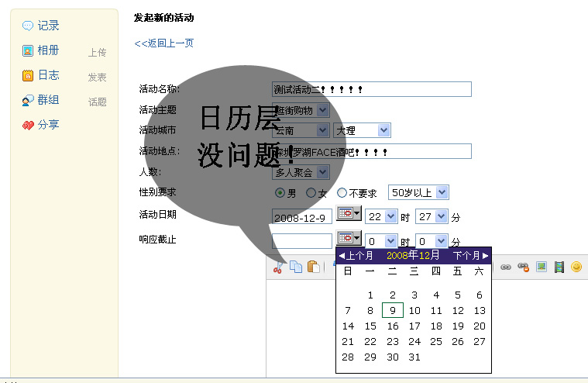Select day 10 in the calendar
Viewport: 588px width, 383px height.
pyautogui.click(x=414, y=311)
